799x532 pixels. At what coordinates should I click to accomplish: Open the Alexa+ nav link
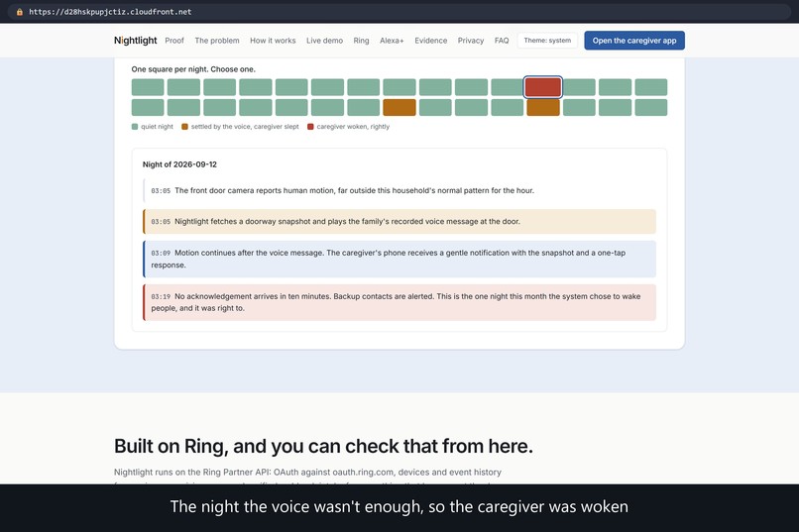[392, 41]
